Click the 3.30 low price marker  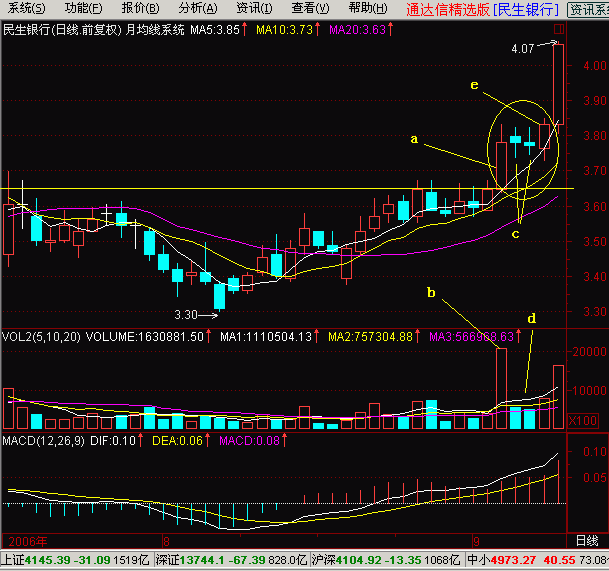pyautogui.click(x=186, y=314)
